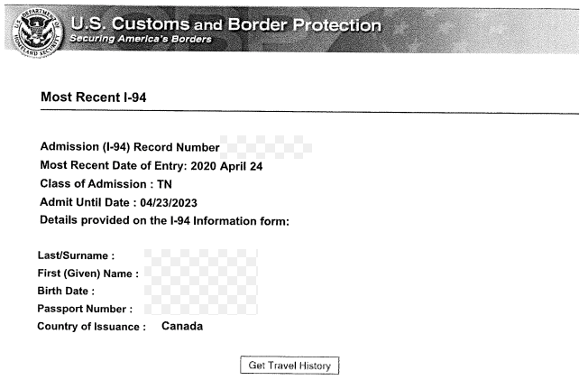Click the U.S. Customs and Border Protection title
This screenshot has height=380, width=588.
pyautogui.click(x=225, y=25)
